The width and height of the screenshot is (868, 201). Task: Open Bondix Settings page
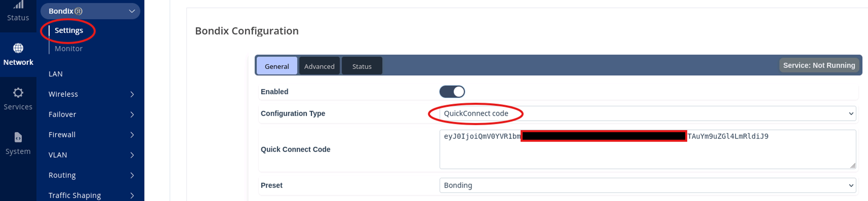click(x=69, y=30)
